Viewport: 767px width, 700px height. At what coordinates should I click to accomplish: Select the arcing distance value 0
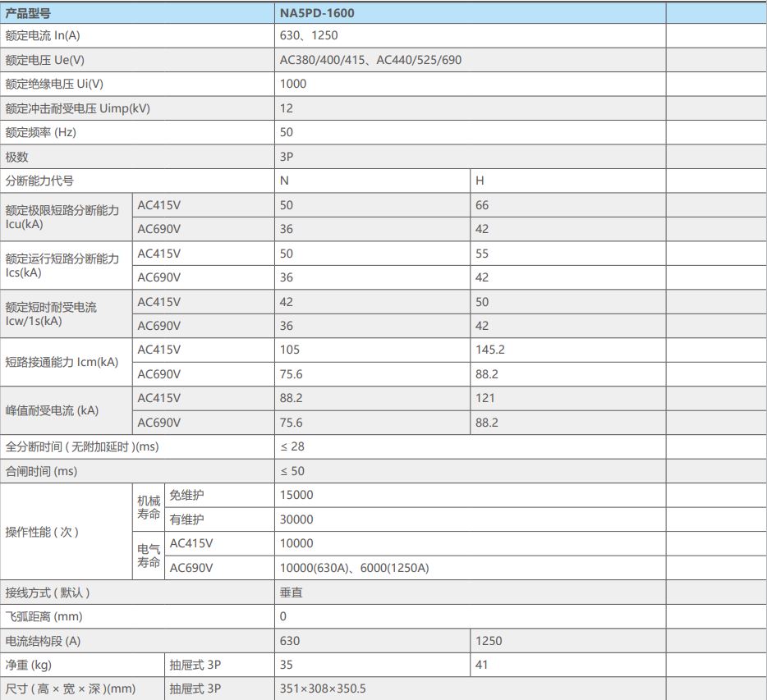283,617
